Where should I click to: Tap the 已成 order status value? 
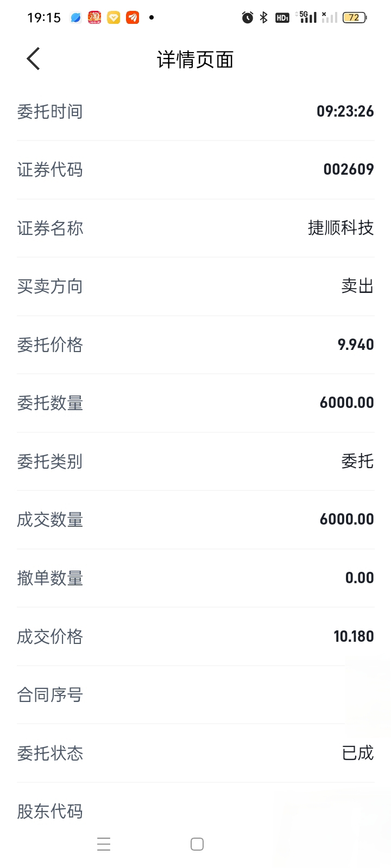tap(357, 753)
